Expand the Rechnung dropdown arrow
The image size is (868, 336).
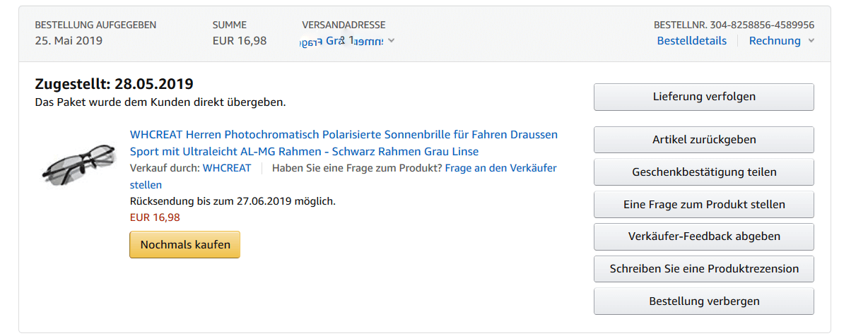coord(811,41)
